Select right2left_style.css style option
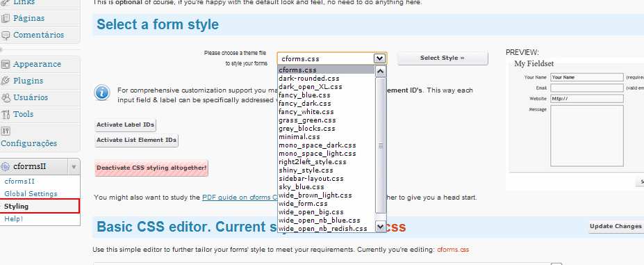The height and width of the screenshot is (265, 644). click(x=327, y=162)
